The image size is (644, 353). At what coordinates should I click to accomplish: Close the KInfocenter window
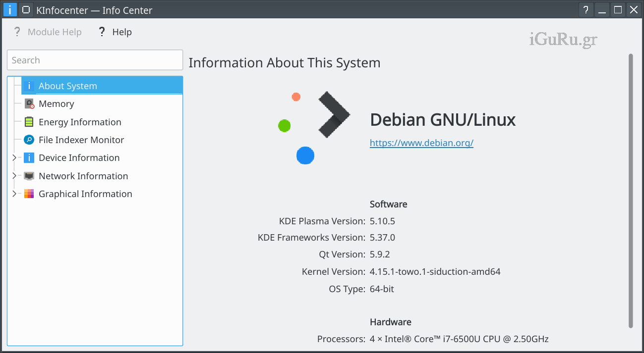pos(633,9)
